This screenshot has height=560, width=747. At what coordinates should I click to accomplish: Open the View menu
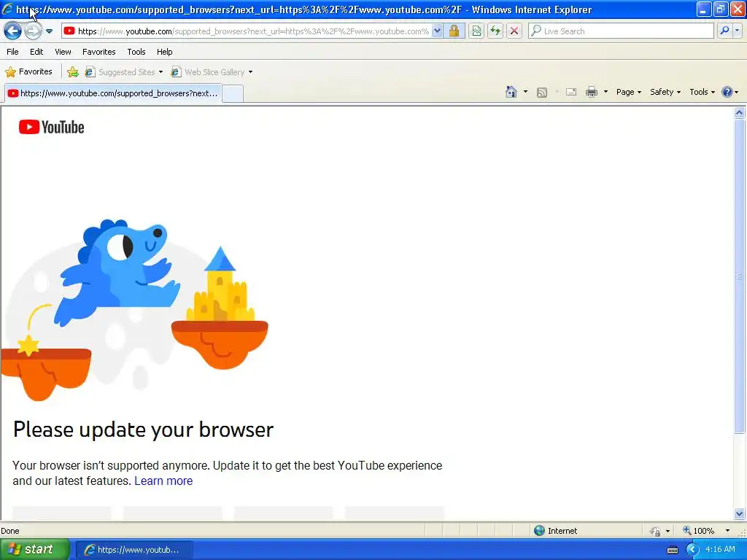tap(63, 52)
